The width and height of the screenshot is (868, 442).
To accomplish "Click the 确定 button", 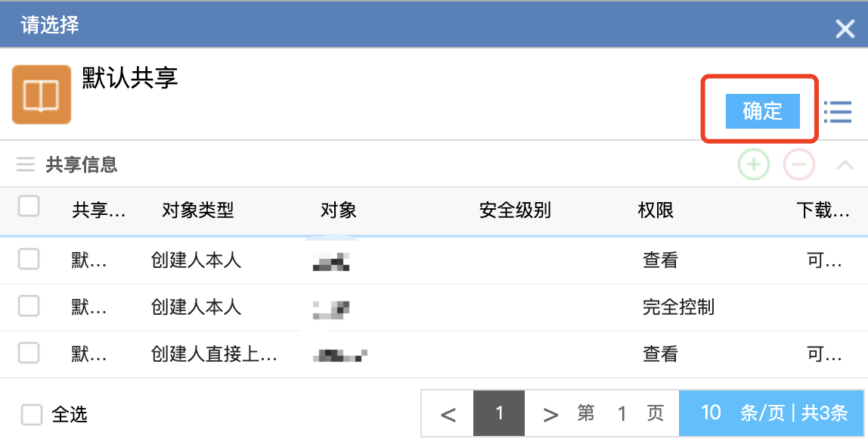I will (x=762, y=111).
